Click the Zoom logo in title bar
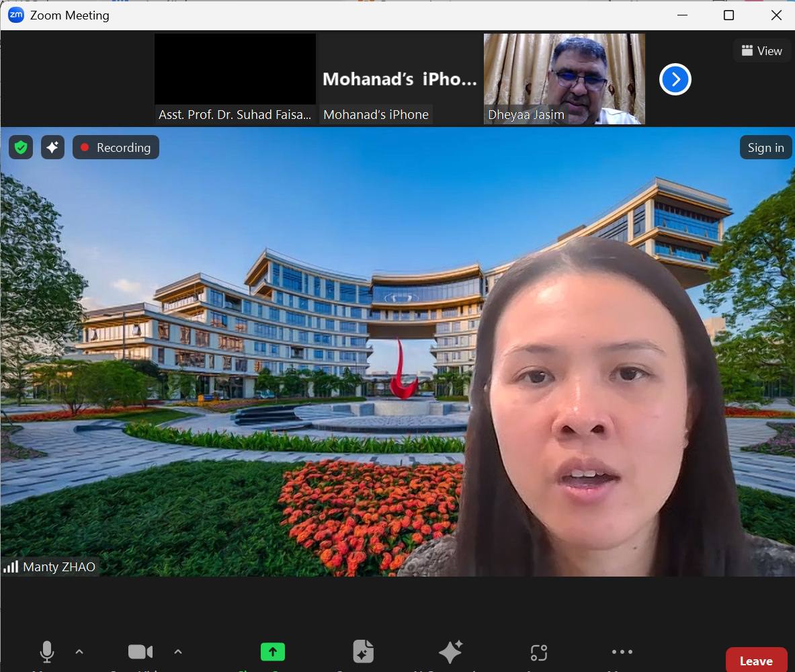The height and width of the screenshot is (672, 795). 15,15
